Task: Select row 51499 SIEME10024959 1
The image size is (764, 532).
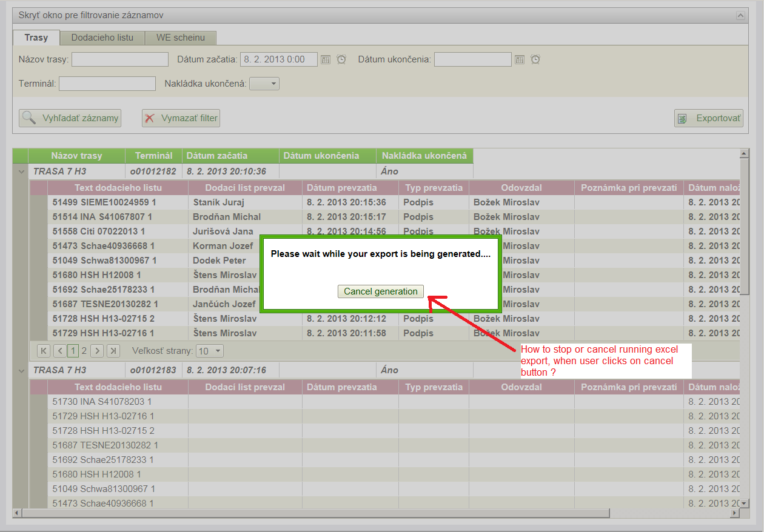Action: point(394,202)
